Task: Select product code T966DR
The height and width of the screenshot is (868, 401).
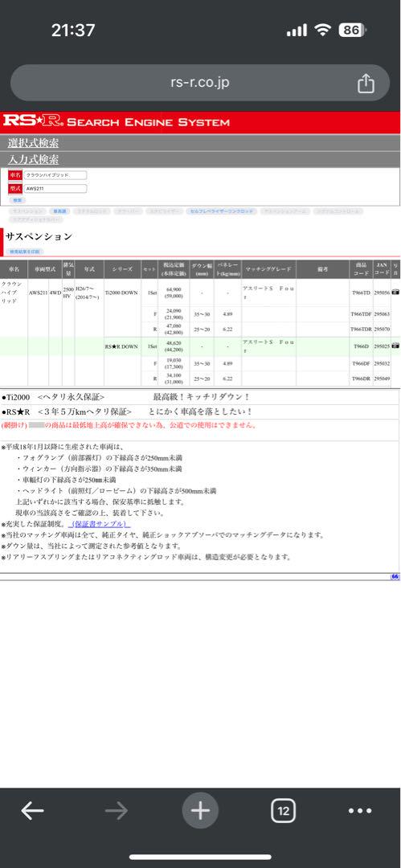Action: 362,378
